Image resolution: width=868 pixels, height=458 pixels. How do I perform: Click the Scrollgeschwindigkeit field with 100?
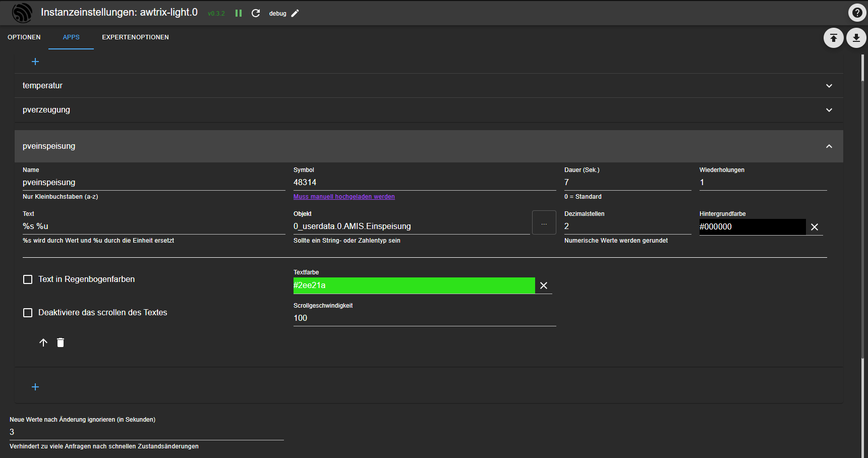pyautogui.click(x=425, y=318)
